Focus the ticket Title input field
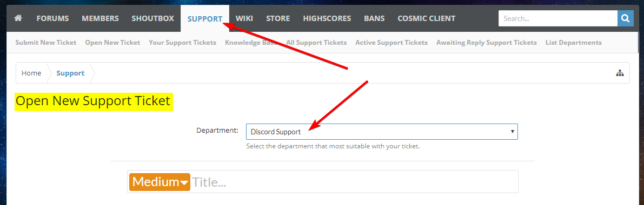Viewport: 644px width, 205px height. [353, 182]
